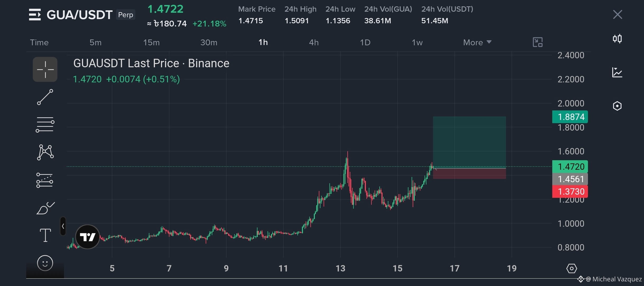
Task: Click the GUAUSDT Last Price Binance title
Action: 151,63
